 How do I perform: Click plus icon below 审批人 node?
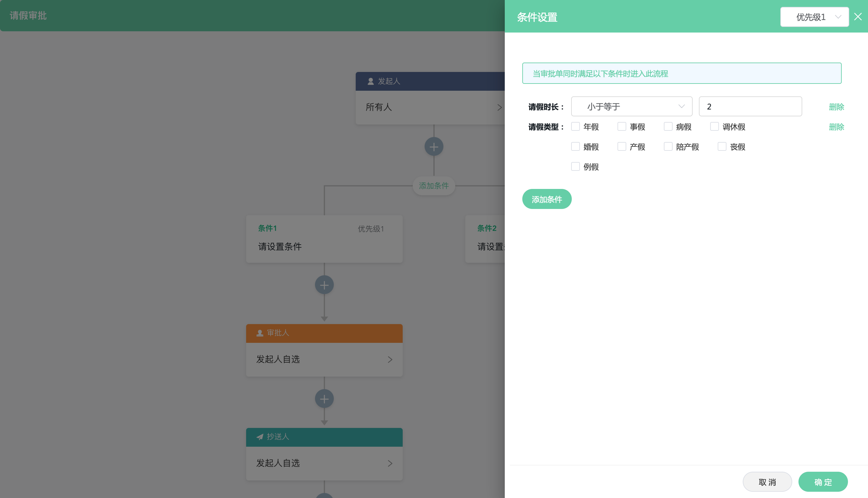click(x=324, y=399)
